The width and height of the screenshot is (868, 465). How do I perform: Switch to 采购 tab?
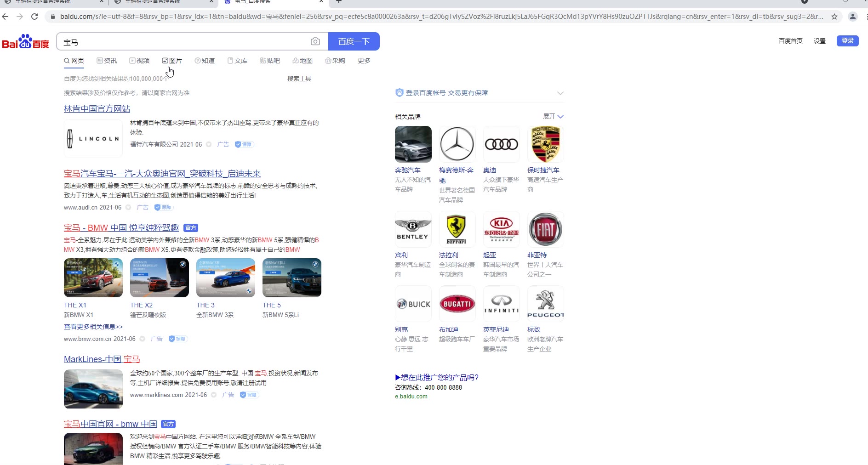335,61
